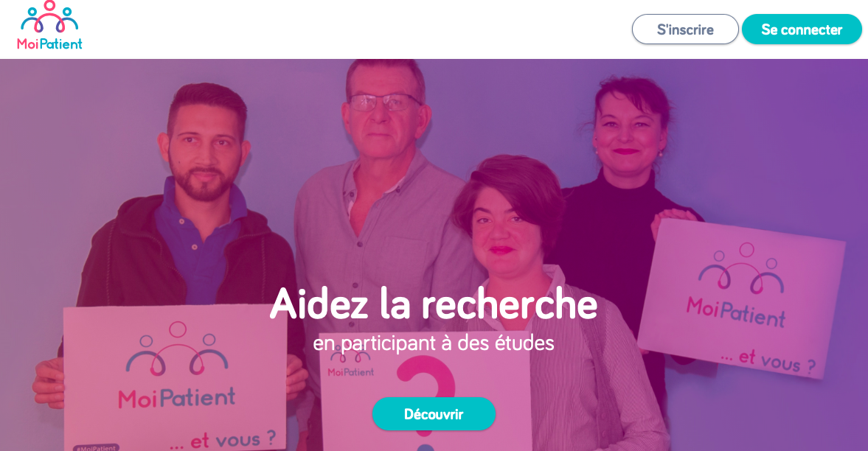Image resolution: width=868 pixels, height=451 pixels.
Task: Click the MoiPatient text on right sign
Action: point(736,312)
